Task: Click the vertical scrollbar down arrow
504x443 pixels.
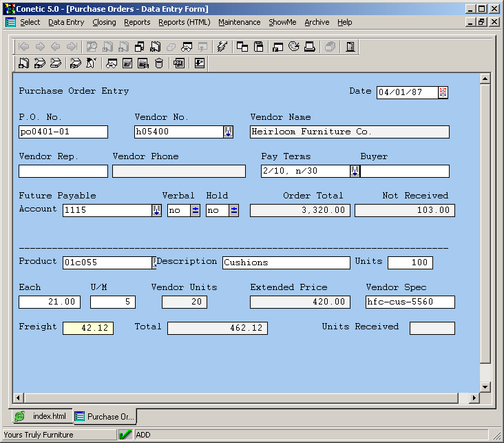Action: (485, 387)
